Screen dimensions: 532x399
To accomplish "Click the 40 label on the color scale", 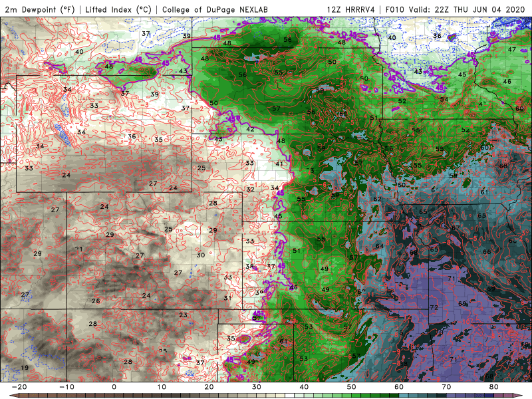I will tap(304, 387).
